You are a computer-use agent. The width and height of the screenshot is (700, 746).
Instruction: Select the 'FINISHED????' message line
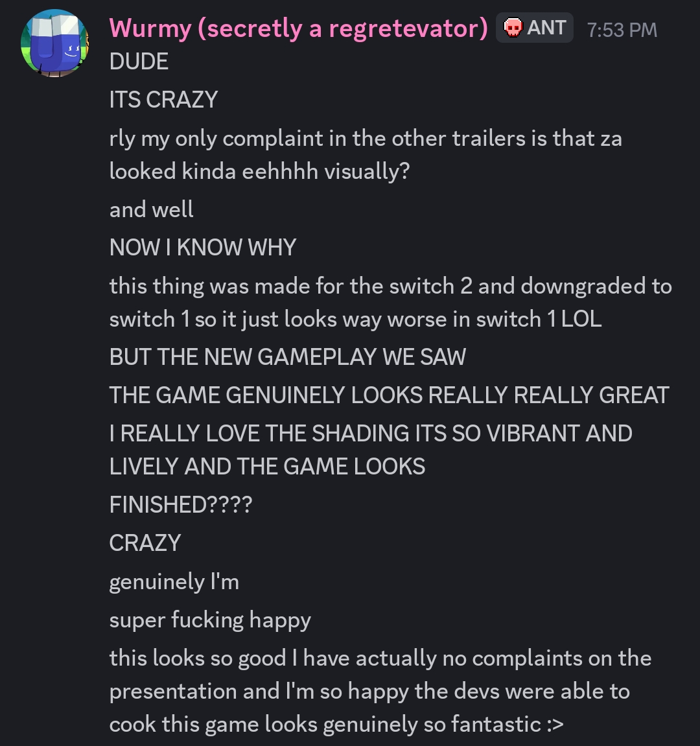pyautogui.click(x=180, y=504)
